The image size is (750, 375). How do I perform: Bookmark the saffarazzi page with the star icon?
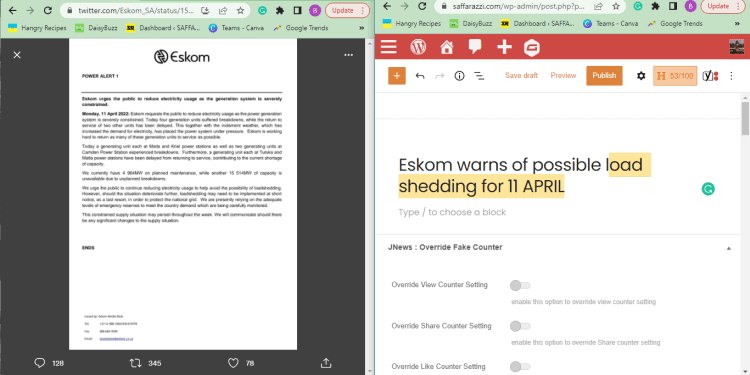(x=616, y=6)
